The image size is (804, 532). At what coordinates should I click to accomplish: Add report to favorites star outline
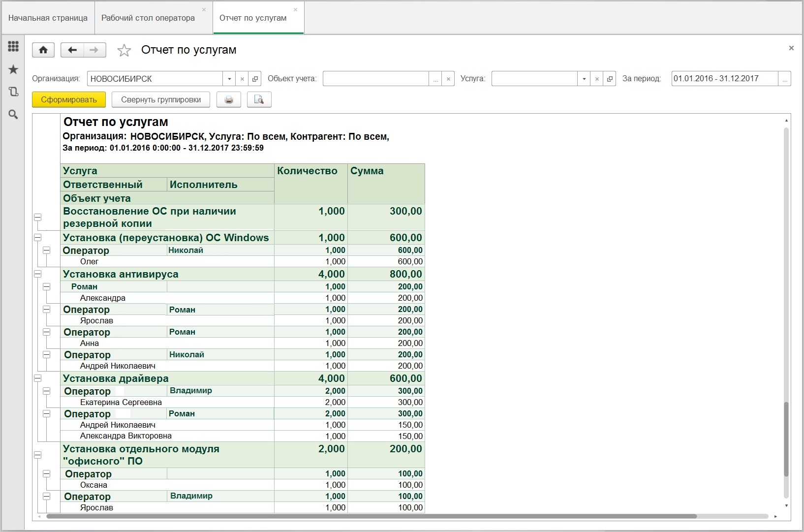click(x=124, y=50)
